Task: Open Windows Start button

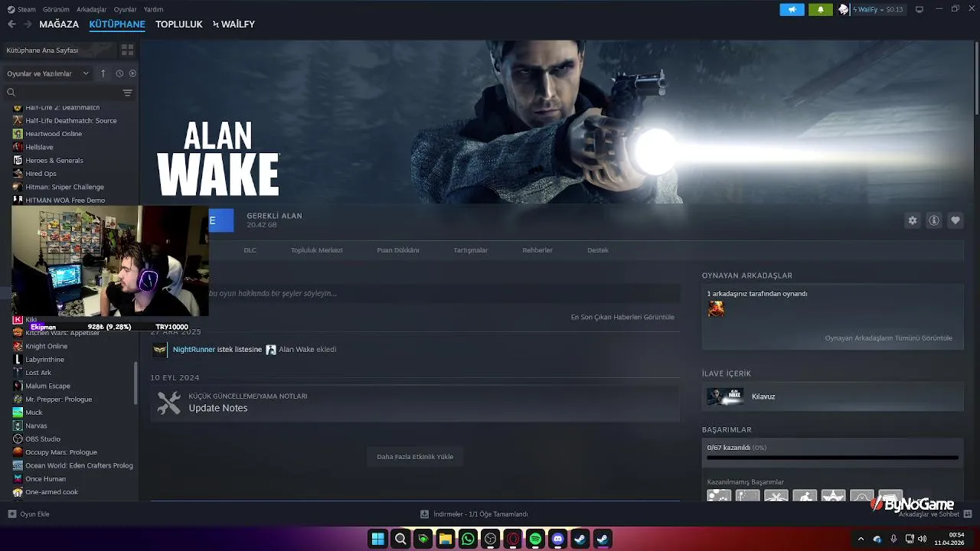Action: [x=377, y=539]
